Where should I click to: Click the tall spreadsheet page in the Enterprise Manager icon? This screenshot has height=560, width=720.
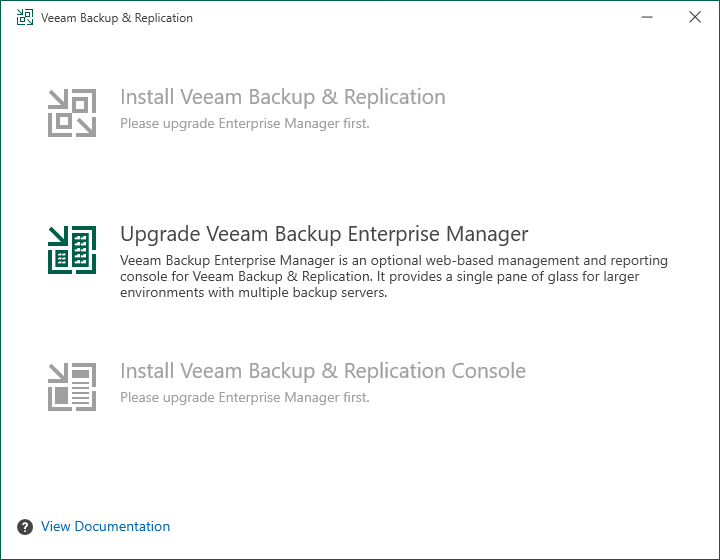(81, 249)
